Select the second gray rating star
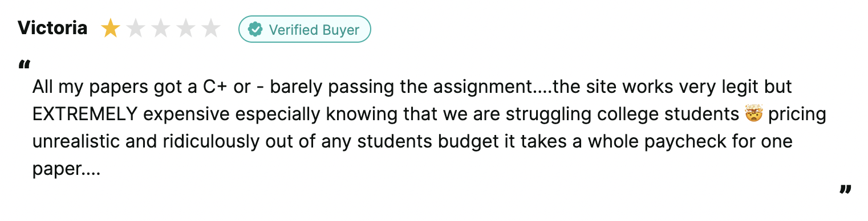 pos(136,28)
